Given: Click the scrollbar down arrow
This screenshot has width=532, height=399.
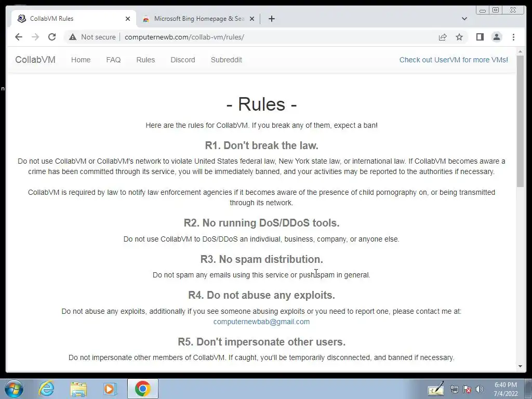Looking at the screenshot, I should [x=520, y=366].
